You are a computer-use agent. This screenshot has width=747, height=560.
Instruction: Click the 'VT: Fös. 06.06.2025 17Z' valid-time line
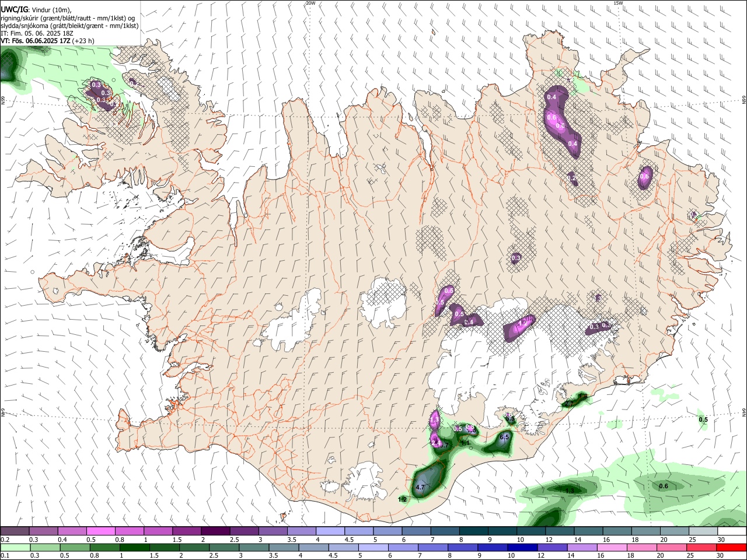(36, 41)
